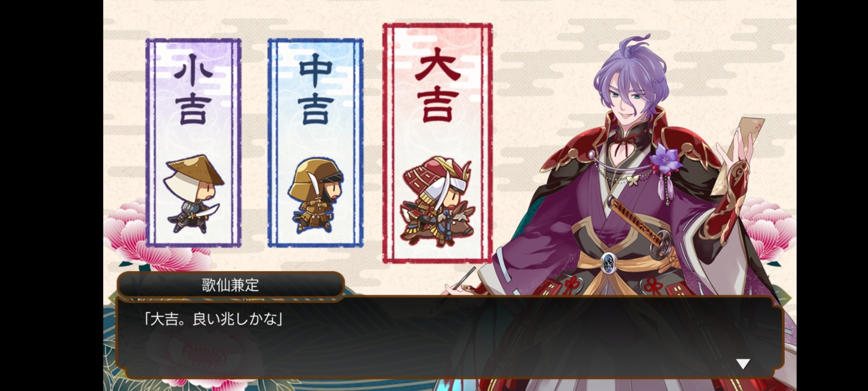Click the 歌仙兼定 speaker name plate
Image resolution: width=868 pixels, height=391 pixels.
(x=230, y=285)
